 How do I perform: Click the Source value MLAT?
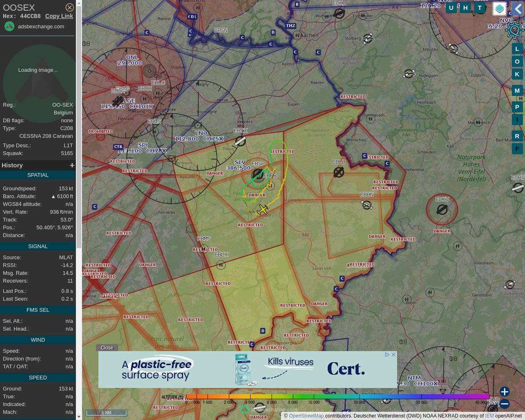(x=66, y=257)
